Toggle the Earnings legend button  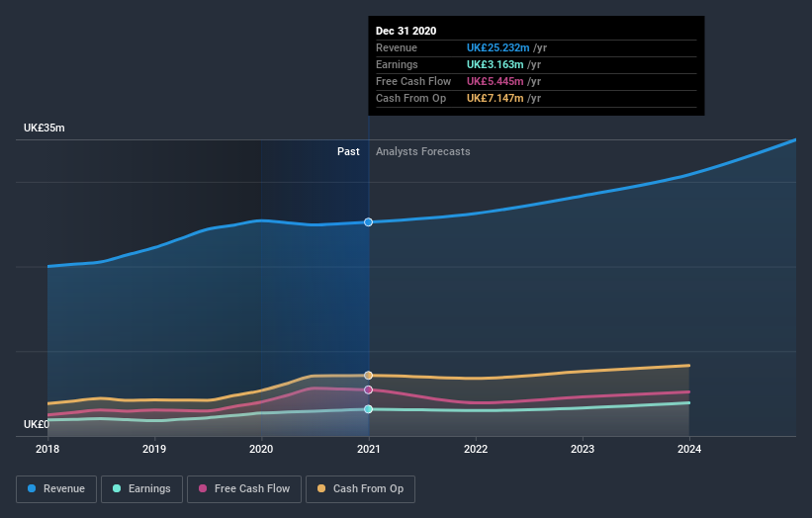click(141, 489)
